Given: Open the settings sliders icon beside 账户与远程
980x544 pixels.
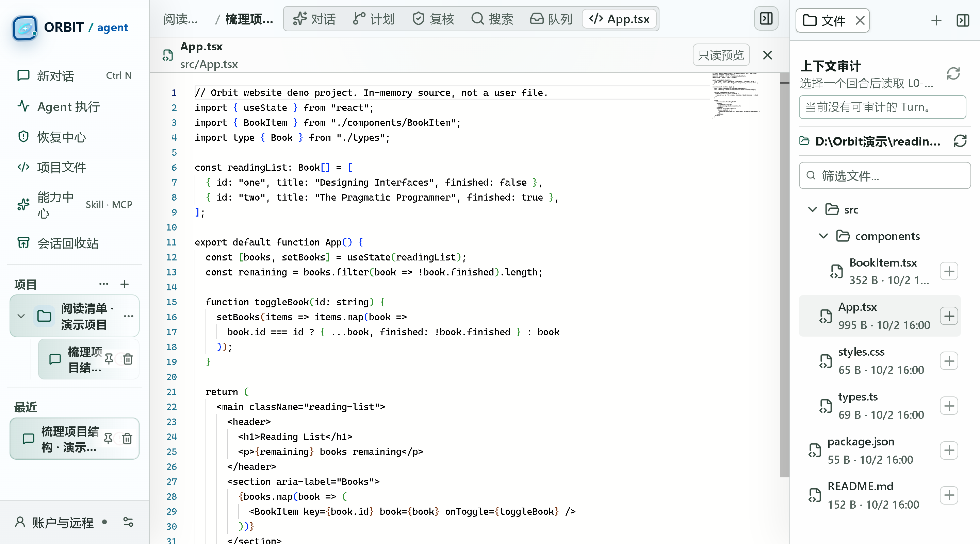Looking at the screenshot, I should (128, 522).
